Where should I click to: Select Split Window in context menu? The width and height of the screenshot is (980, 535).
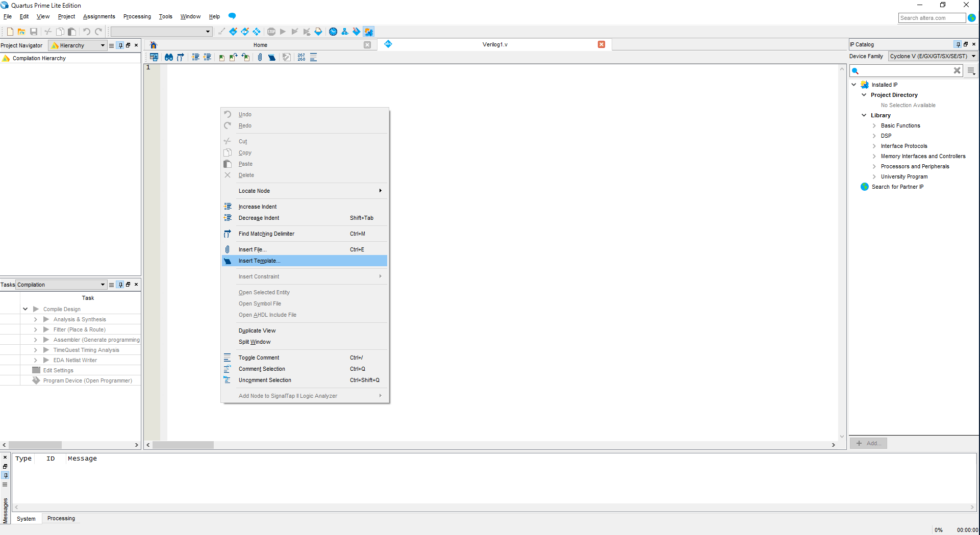coord(305,342)
